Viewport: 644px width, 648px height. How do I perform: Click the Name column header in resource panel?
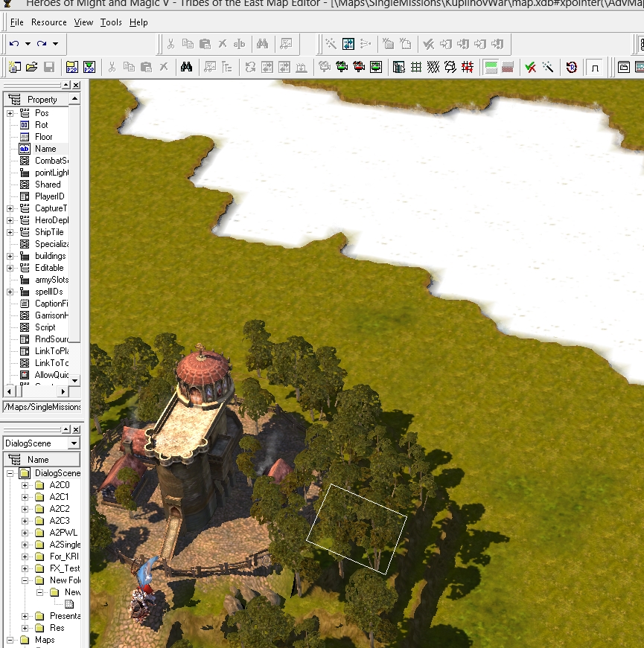coord(42,460)
